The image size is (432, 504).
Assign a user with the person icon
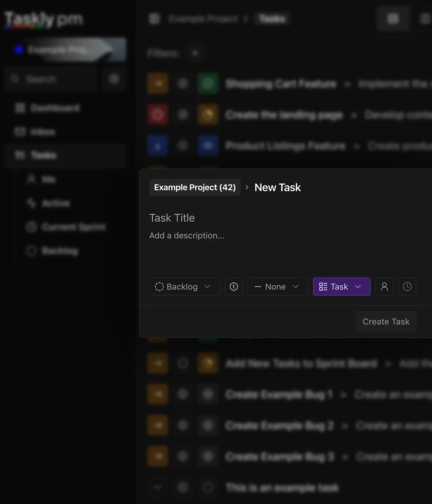384,287
